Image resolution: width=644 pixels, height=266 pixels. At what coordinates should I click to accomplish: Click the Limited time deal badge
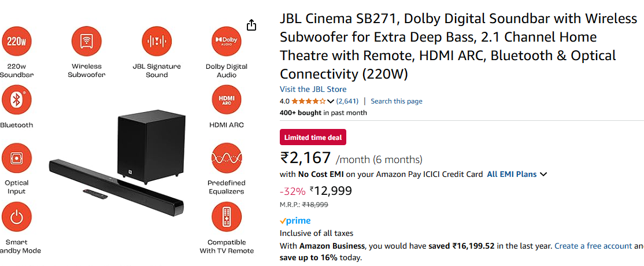click(x=313, y=137)
